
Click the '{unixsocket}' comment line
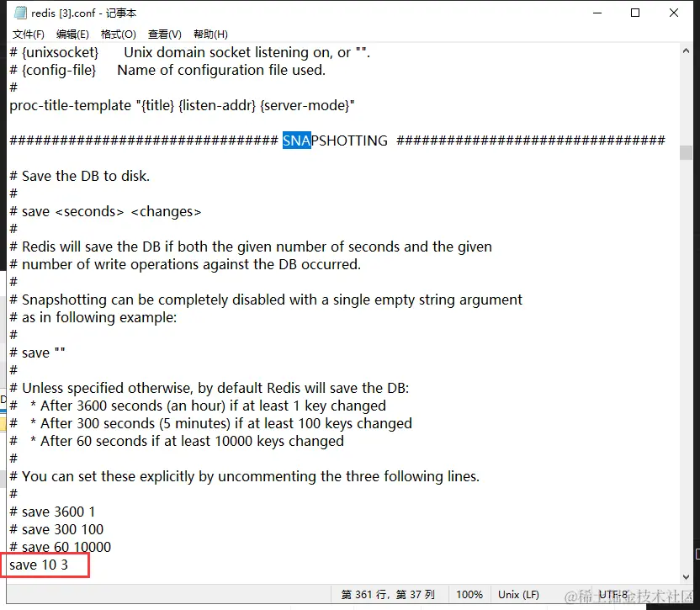click(190, 52)
